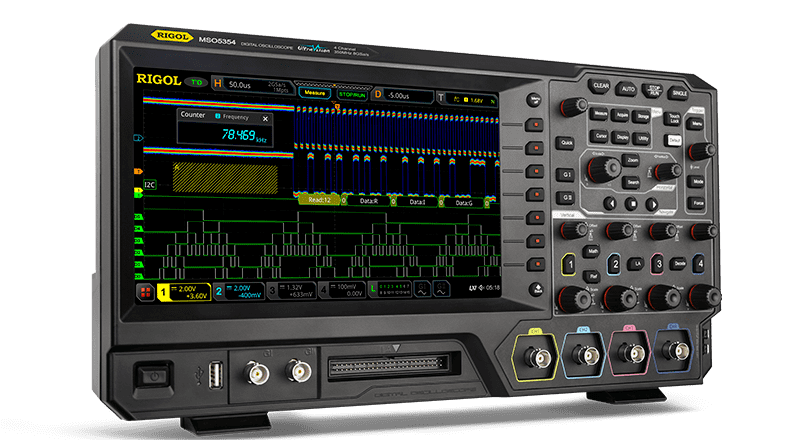Toggle the Touch Lock button

pos(671,118)
